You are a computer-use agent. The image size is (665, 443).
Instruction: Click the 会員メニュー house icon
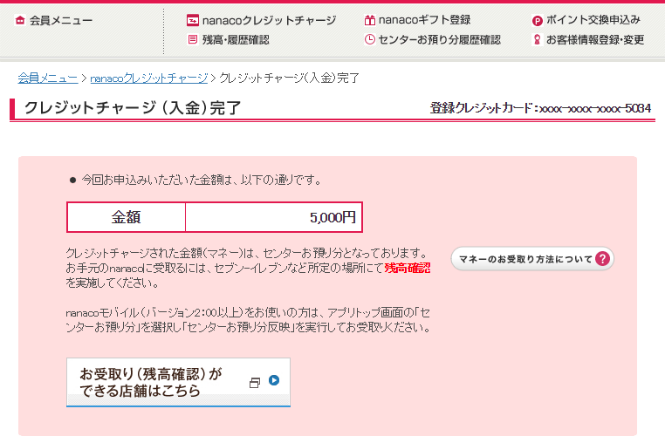20,20
